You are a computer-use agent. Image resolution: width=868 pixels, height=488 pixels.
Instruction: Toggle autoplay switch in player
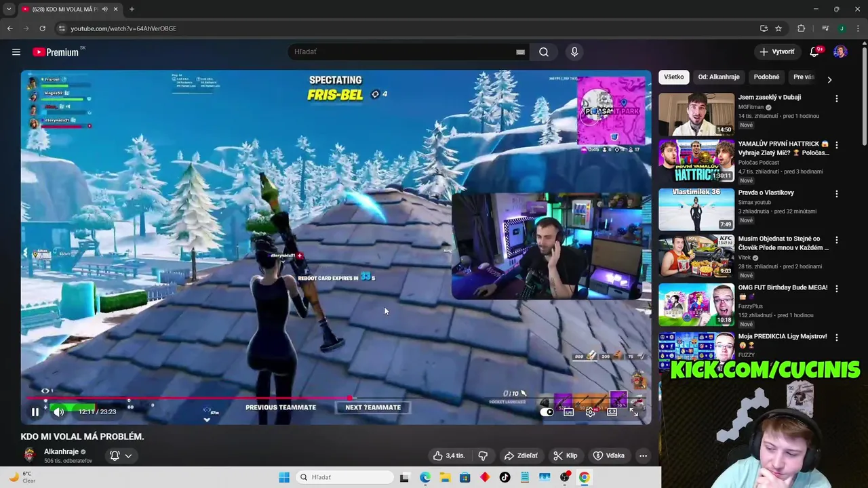(547, 411)
